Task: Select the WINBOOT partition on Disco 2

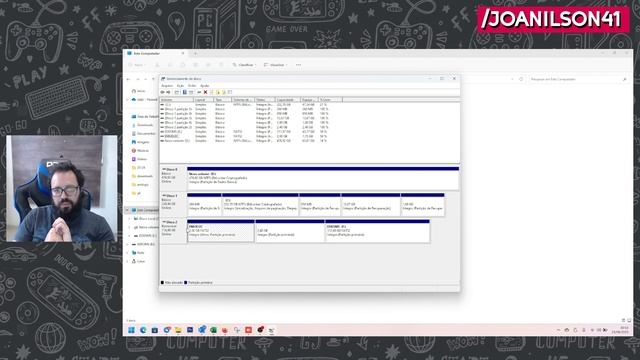Action: 221,231
